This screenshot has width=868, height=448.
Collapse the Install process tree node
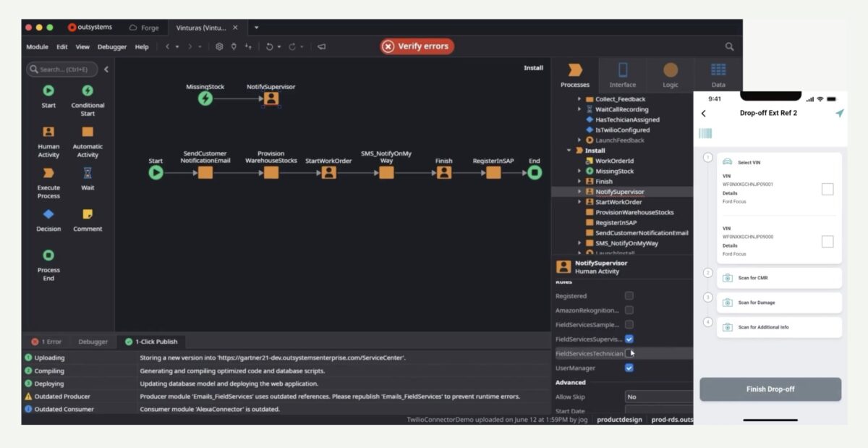pyautogui.click(x=569, y=151)
